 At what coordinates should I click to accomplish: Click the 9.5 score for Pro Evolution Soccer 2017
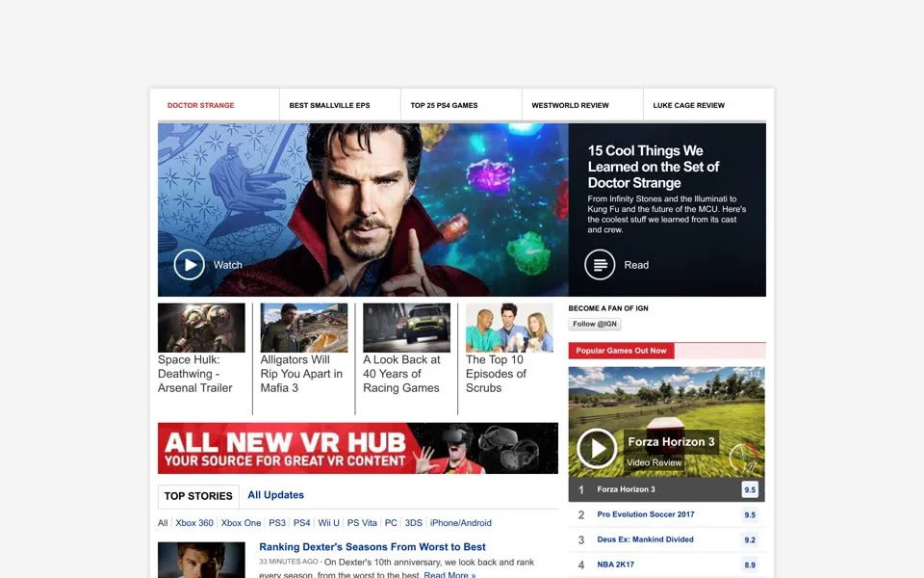point(750,514)
